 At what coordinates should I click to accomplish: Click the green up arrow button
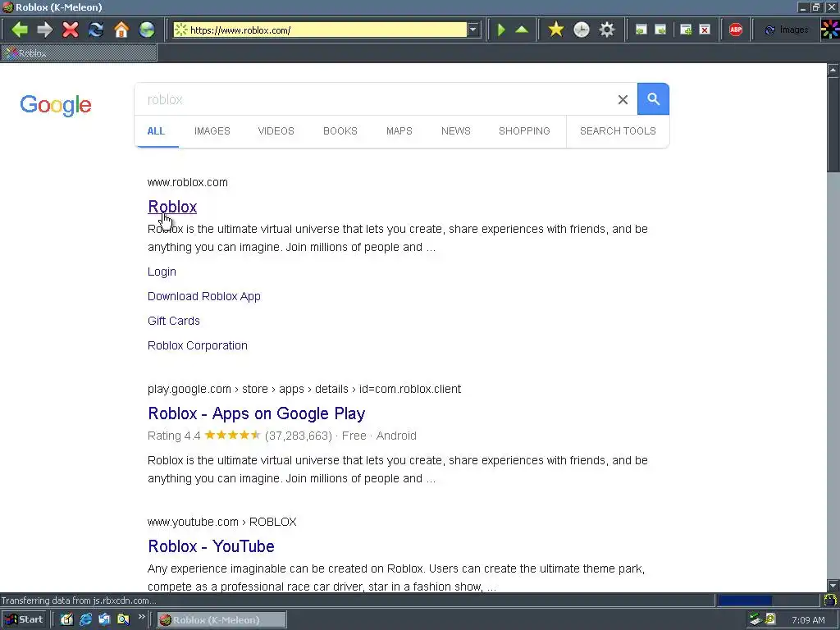(x=522, y=30)
